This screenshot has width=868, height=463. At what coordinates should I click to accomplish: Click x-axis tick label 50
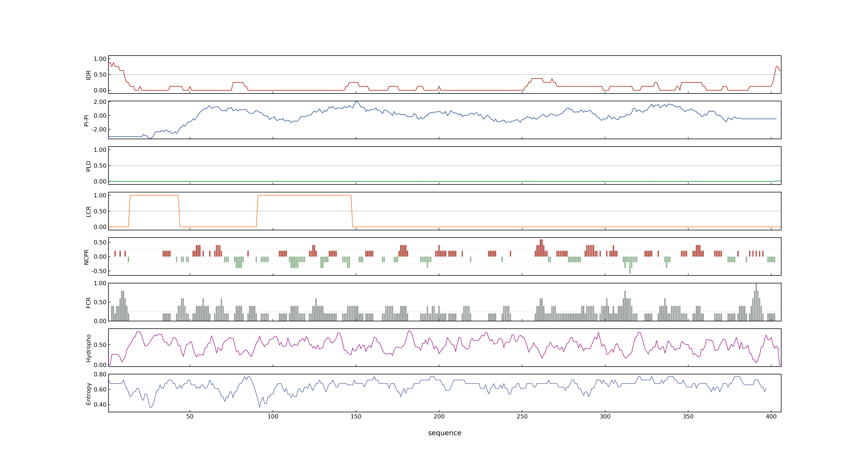click(190, 416)
